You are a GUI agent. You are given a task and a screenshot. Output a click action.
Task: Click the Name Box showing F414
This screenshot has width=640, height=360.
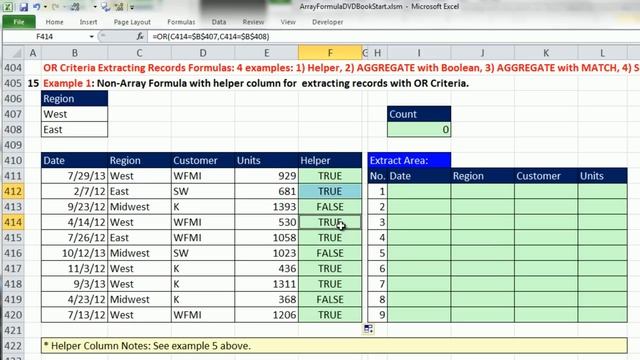(x=44, y=37)
